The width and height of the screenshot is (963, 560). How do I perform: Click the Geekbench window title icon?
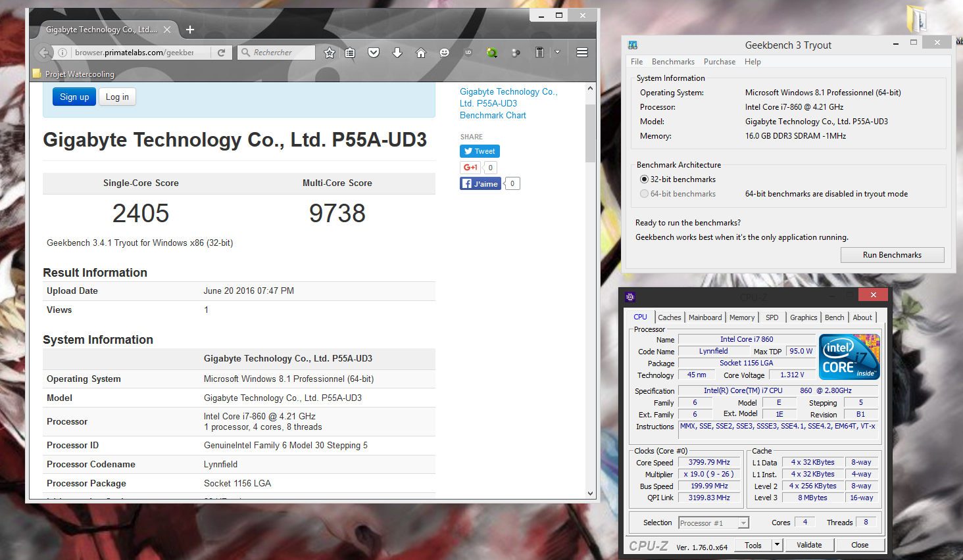coord(633,45)
